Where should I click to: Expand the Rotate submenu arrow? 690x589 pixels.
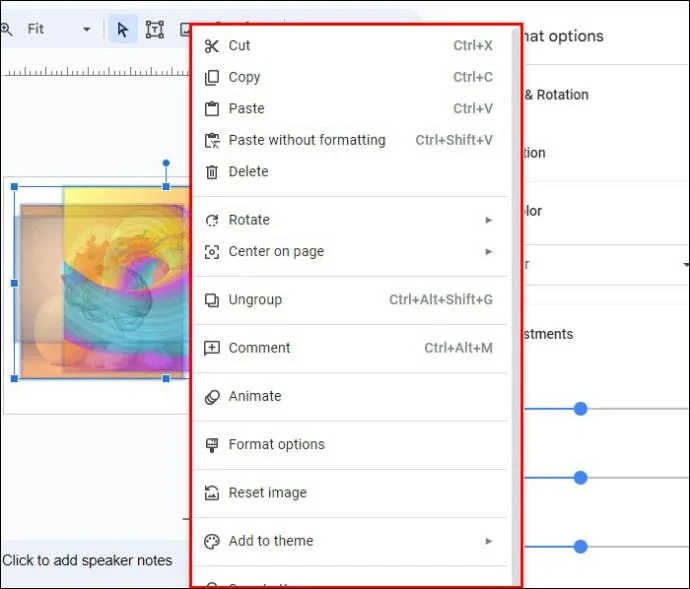click(x=488, y=220)
